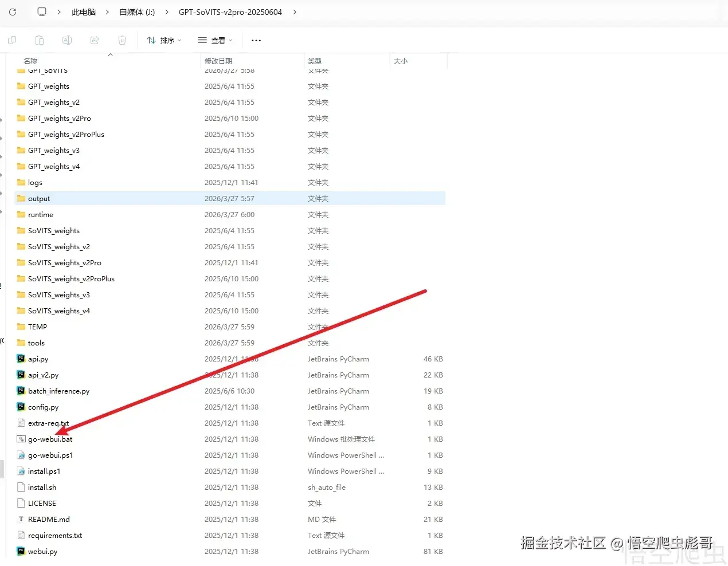Viewport: 728px width, 566px height.
Task: Click sh_auto_file type of install.sh
Action: pos(327,488)
